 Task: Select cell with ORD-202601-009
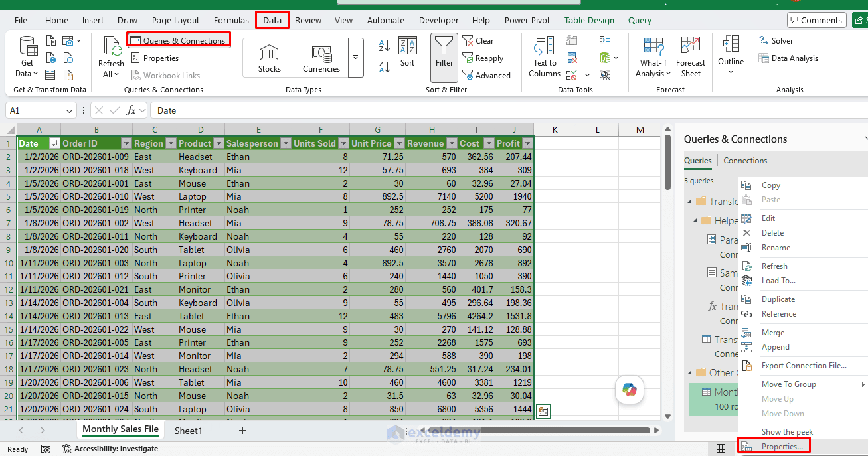[96, 157]
